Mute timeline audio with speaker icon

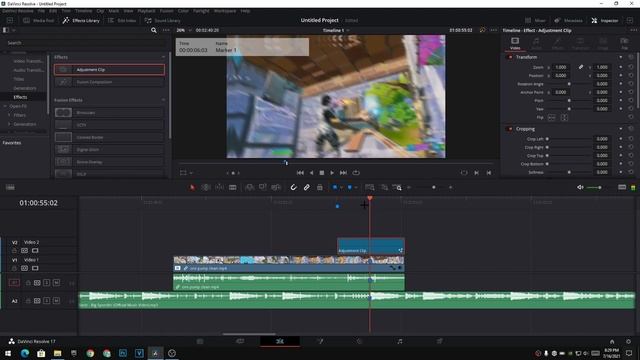click(580, 187)
